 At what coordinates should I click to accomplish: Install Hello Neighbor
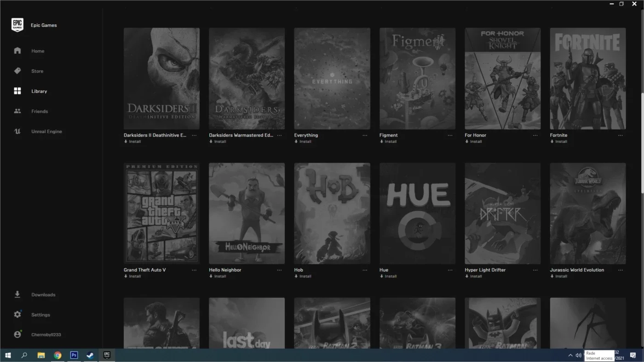pyautogui.click(x=218, y=276)
